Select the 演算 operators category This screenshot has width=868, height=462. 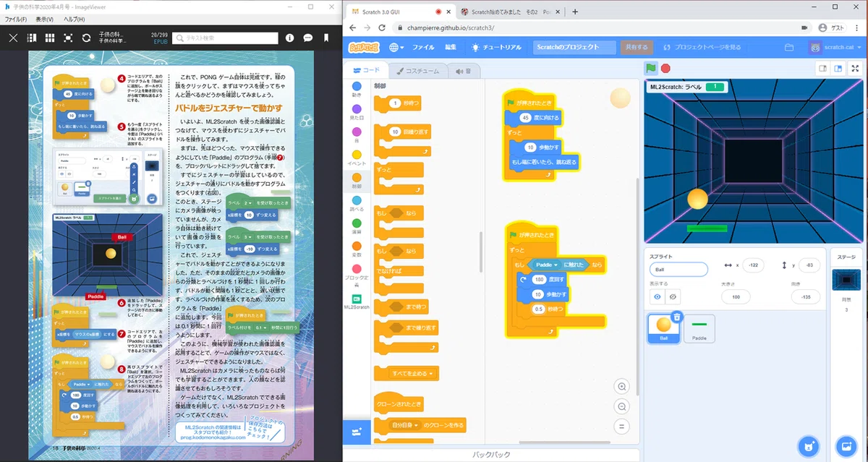(x=357, y=226)
